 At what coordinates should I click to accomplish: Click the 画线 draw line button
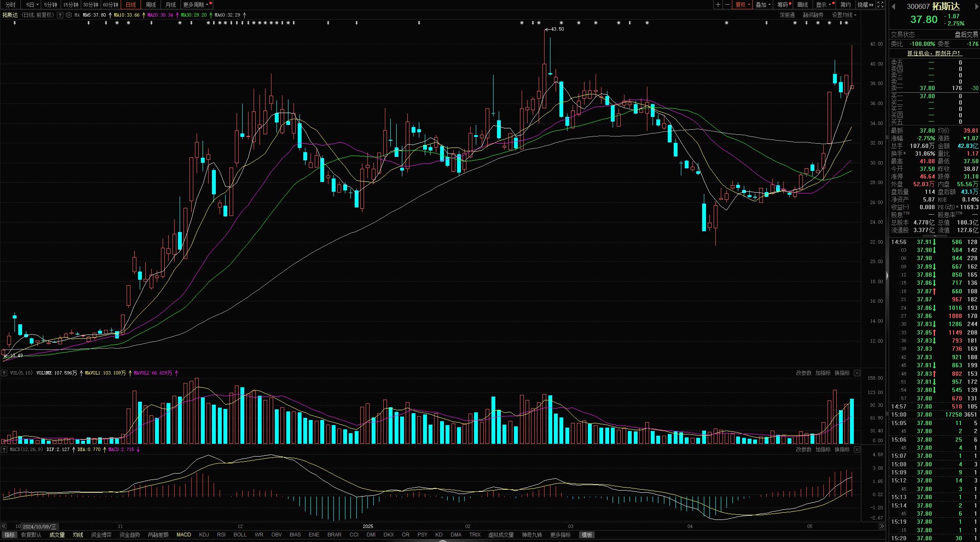coord(802,5)
